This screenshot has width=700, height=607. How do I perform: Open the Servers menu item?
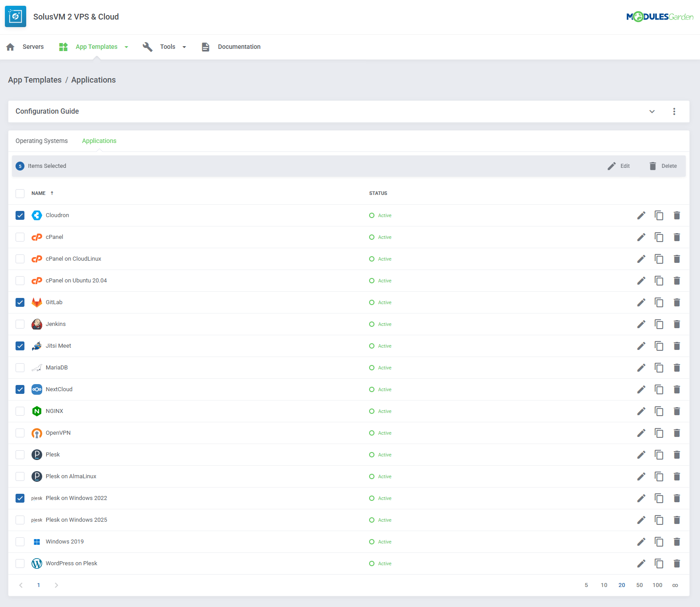(33, 47)
